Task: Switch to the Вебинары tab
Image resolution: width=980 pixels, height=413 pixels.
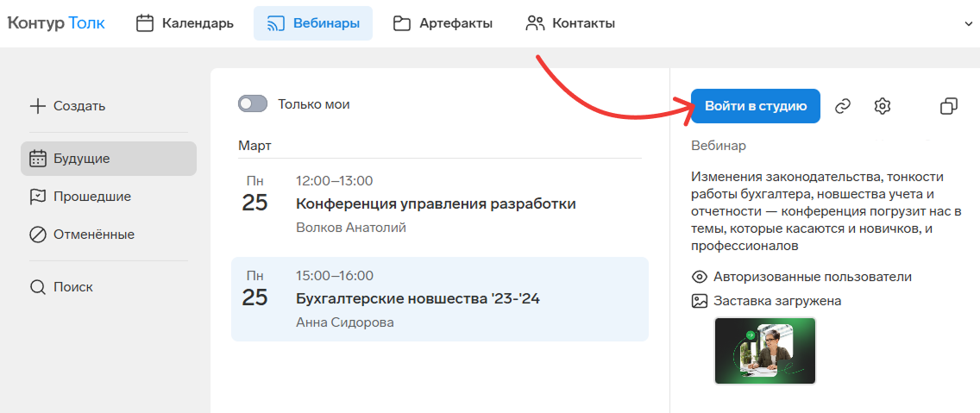Action: pyautogui.click(x=313, y=24)
